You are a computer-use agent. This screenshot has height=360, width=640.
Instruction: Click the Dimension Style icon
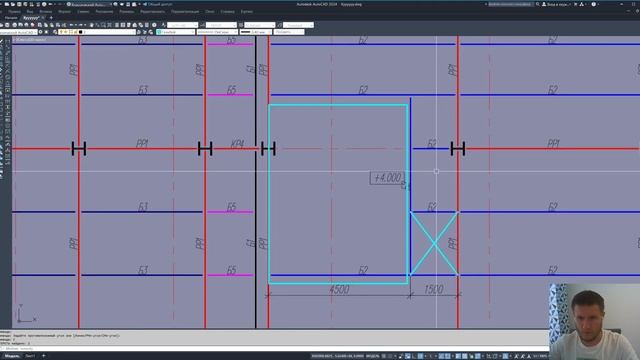[202, 25]
